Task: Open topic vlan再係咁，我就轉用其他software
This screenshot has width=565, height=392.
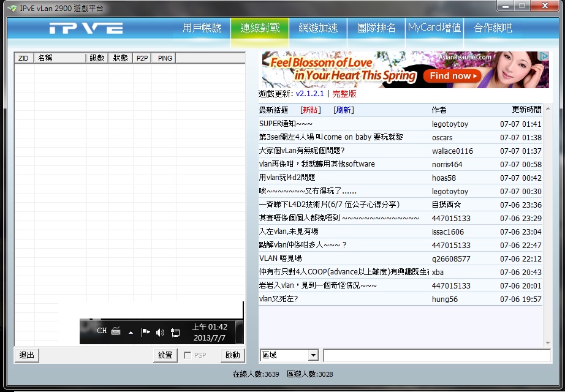Action: (317, 164)
